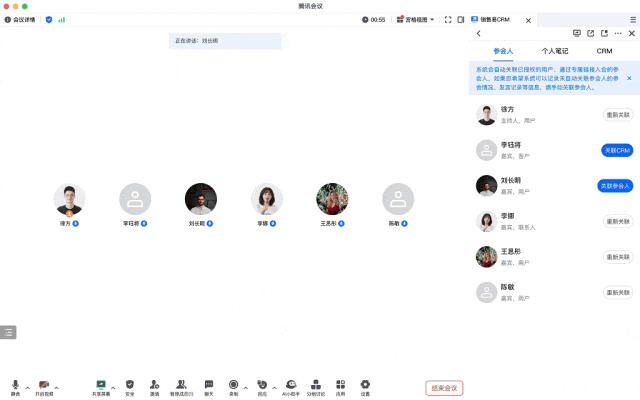The height and width of the screenshot is (400, 640).
Task: Switch to the CRM tab
Action: pos(604,50)
